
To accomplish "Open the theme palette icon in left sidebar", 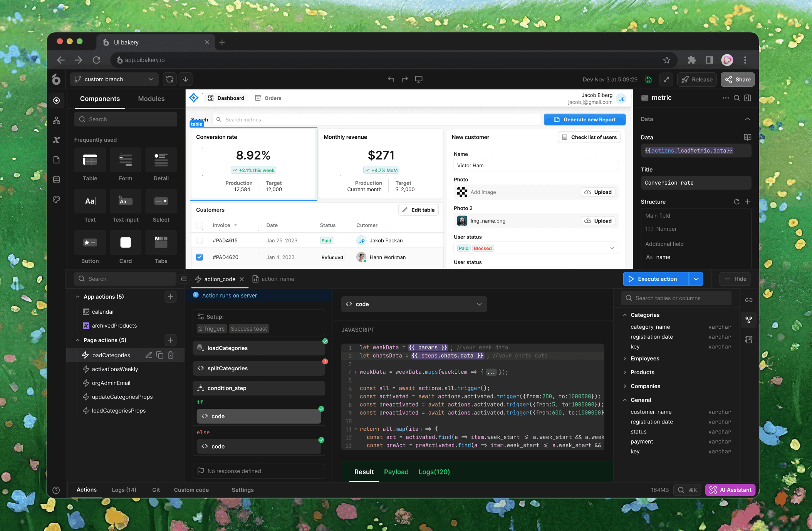I will click(57, 200).
